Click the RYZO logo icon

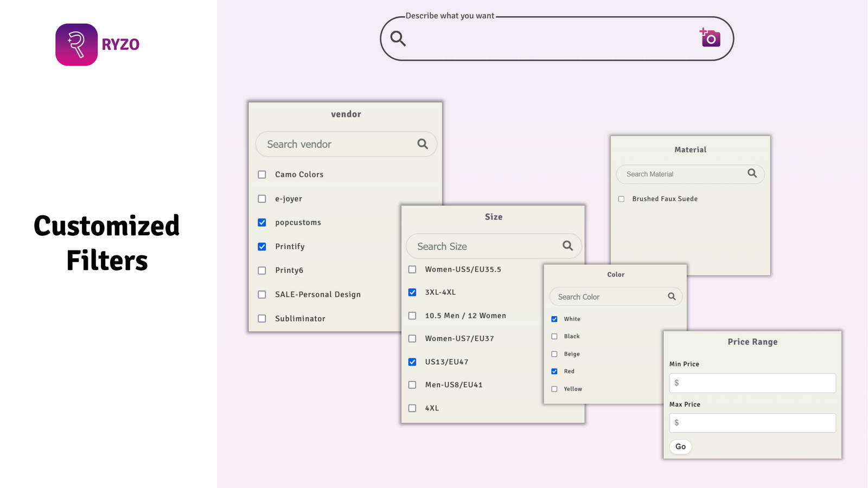76,44
